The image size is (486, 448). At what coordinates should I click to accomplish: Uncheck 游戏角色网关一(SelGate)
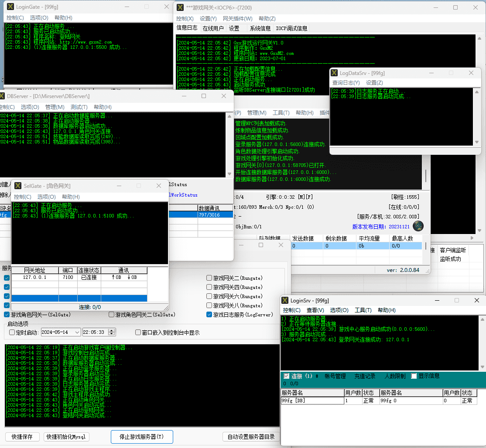pos(7,315)
